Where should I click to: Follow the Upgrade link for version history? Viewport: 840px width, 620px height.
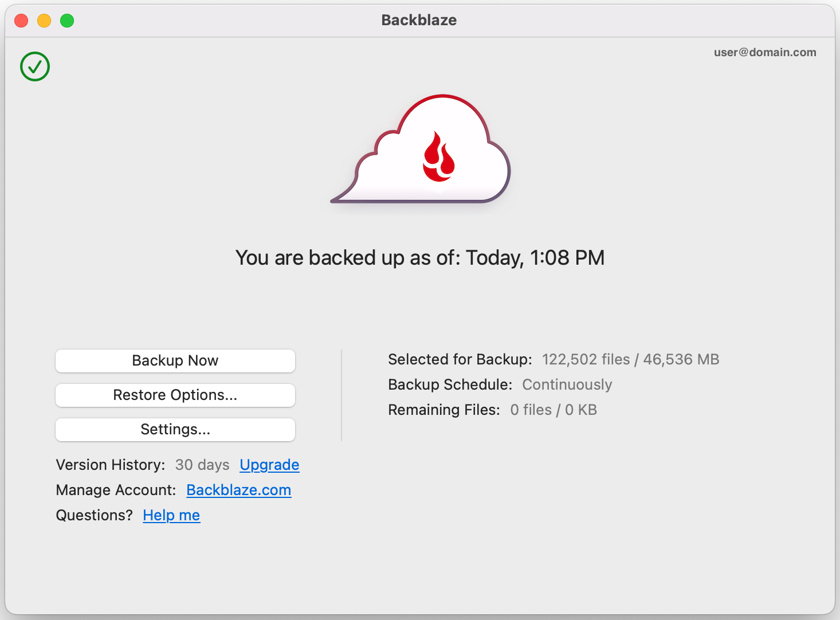(269, 465)
